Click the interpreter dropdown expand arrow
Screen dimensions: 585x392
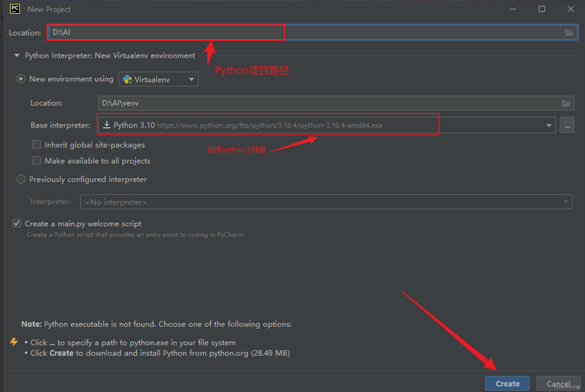[x=549, y=126]
